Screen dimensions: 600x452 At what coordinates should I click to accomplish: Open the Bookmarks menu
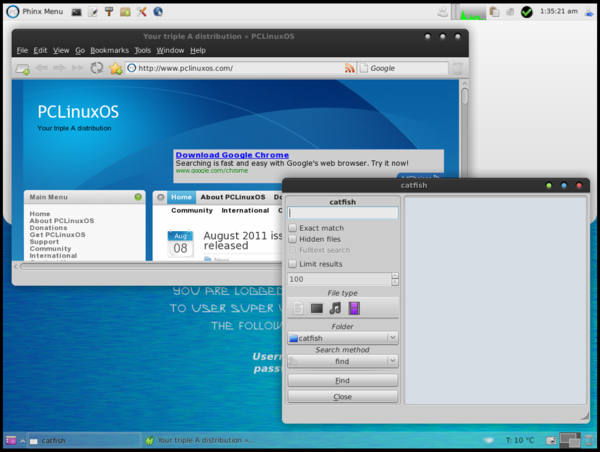pos(109,50)
